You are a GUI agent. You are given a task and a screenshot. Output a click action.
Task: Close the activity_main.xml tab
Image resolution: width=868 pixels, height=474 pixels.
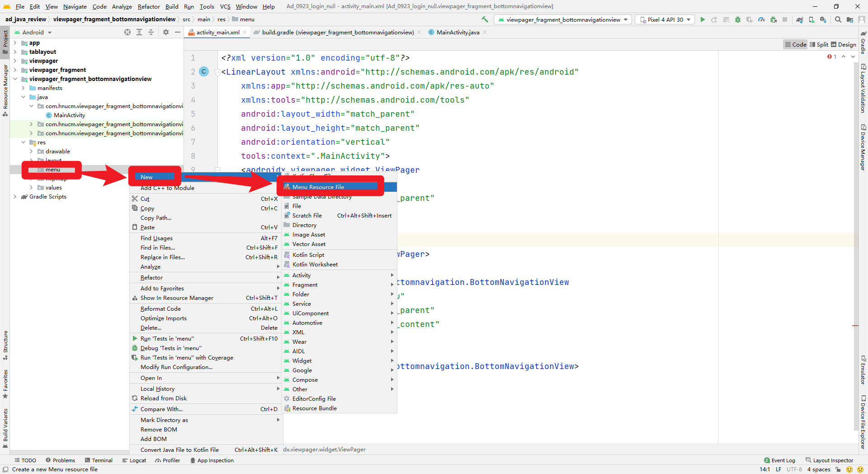coord(245,32)
